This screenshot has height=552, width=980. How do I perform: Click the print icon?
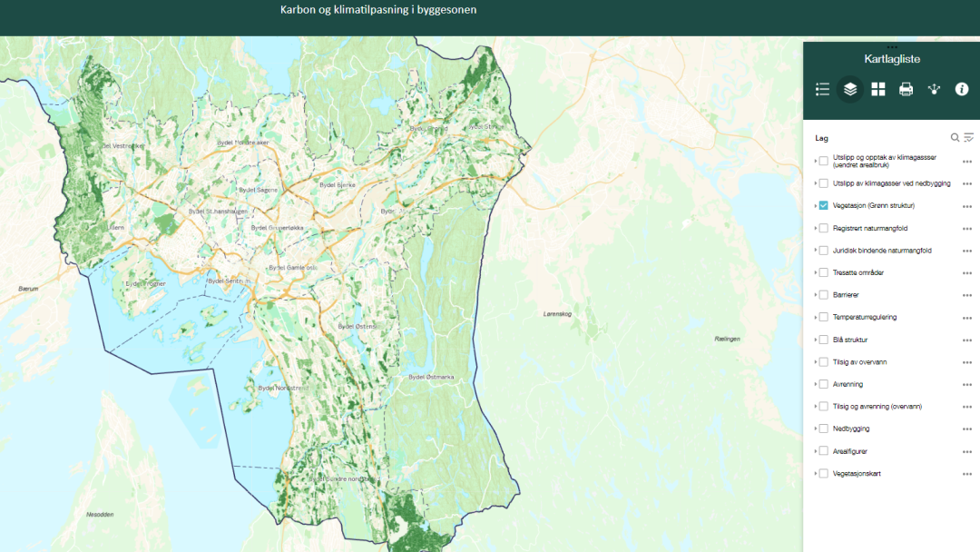(906, 89)
